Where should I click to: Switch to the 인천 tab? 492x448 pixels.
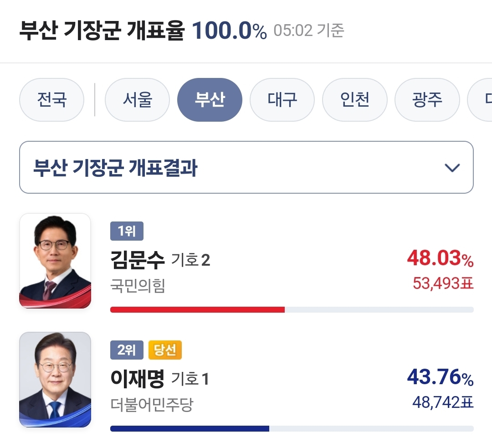tap(354, 100)
